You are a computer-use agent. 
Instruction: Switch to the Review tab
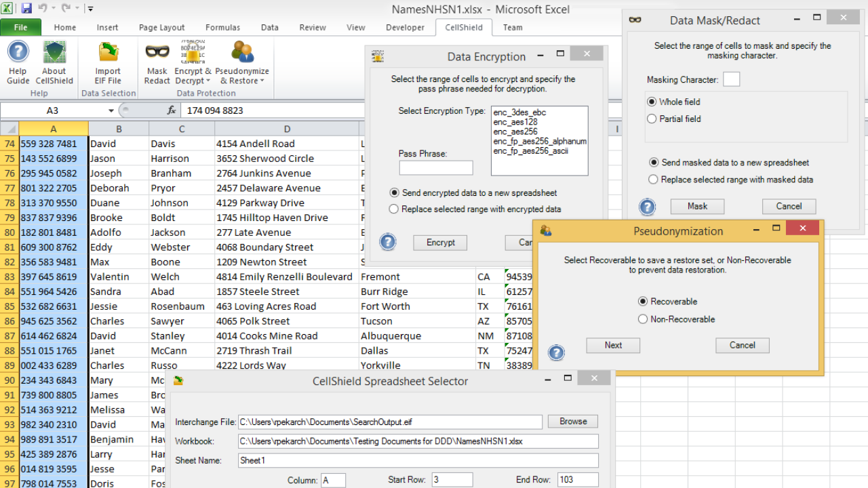click(x=313, y=28)
